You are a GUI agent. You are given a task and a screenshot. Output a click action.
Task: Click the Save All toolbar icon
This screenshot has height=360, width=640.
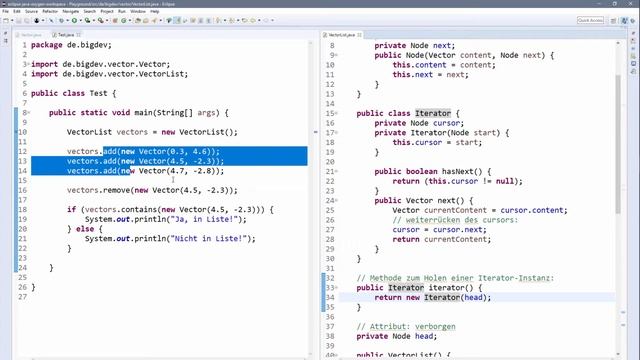click(27, 20)
